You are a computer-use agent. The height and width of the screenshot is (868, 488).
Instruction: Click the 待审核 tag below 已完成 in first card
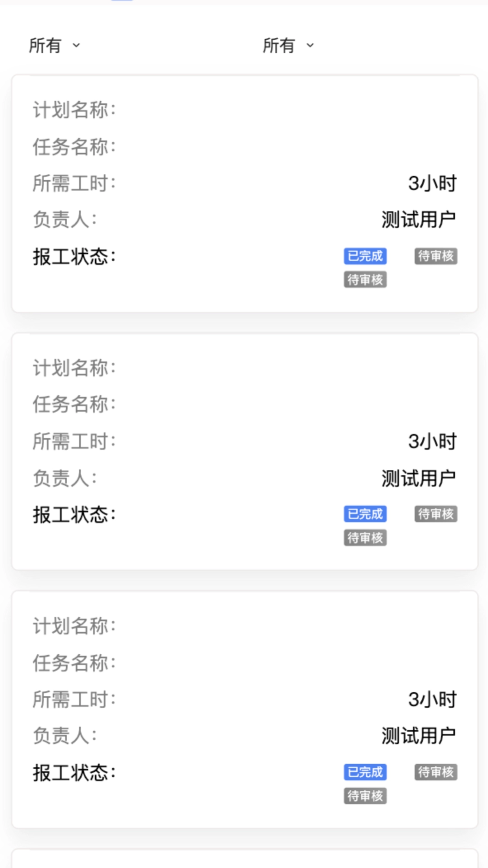click(365, 280)
